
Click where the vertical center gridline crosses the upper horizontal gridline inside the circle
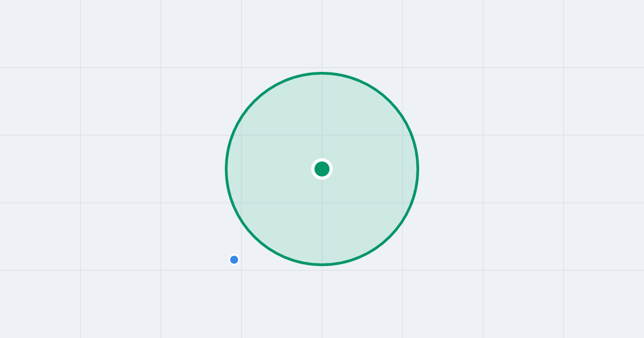point(322,135)
